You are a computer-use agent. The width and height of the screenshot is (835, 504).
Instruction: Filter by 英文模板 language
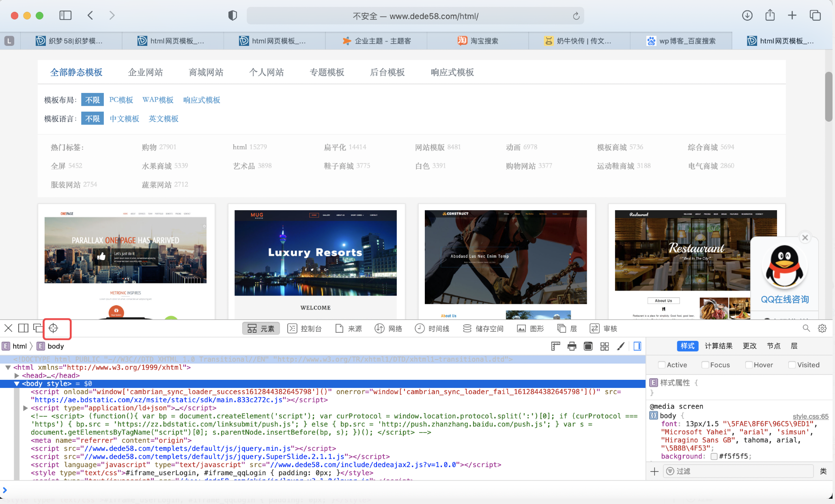pyautogui.click(x=164, y=118)
